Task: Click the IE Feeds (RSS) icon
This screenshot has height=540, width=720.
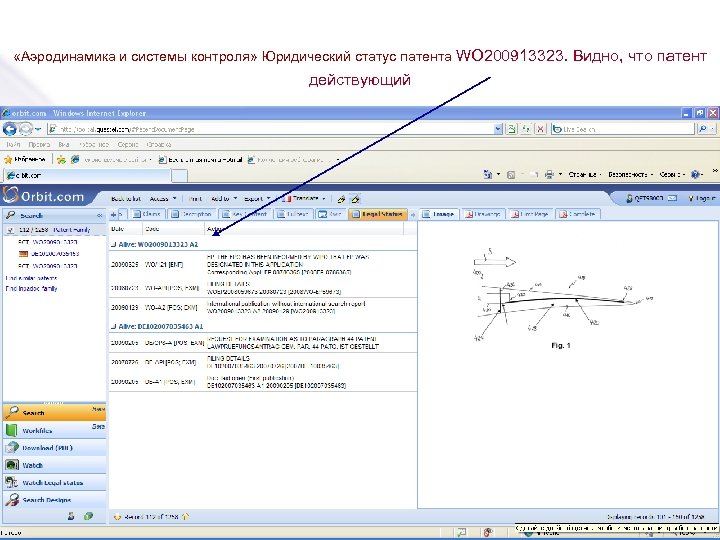Action: coord(511,174)
